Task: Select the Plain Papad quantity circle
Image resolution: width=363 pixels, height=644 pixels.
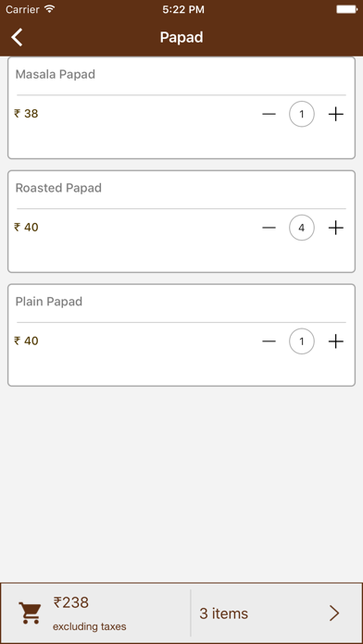Action: (x=302, y=341)
